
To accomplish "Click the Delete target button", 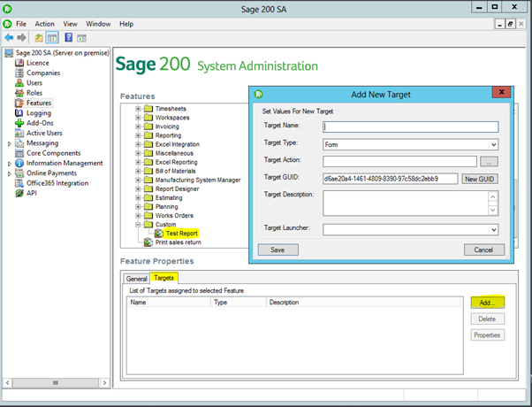I will point(488,319).
